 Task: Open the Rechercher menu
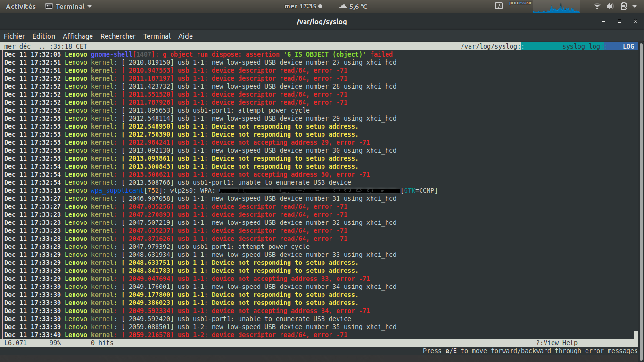[118, 36]
